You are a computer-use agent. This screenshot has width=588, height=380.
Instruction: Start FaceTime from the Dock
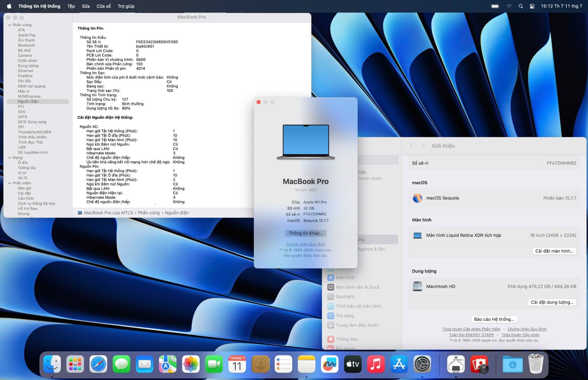214,364
